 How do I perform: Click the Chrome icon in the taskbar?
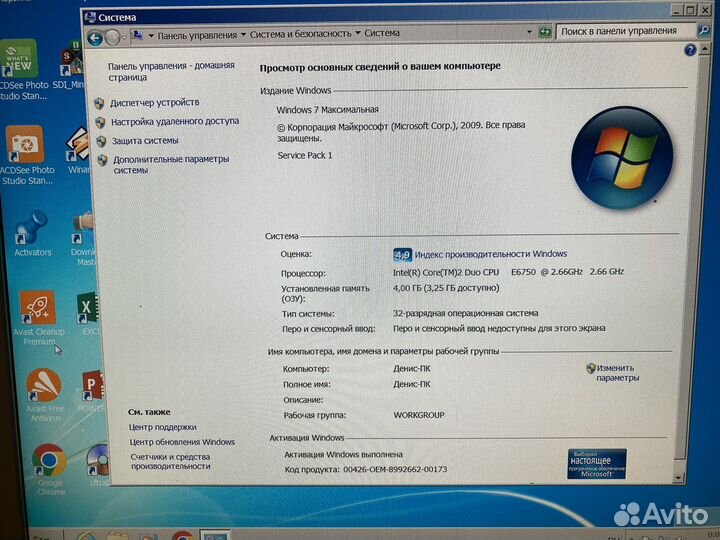(182, 535)
